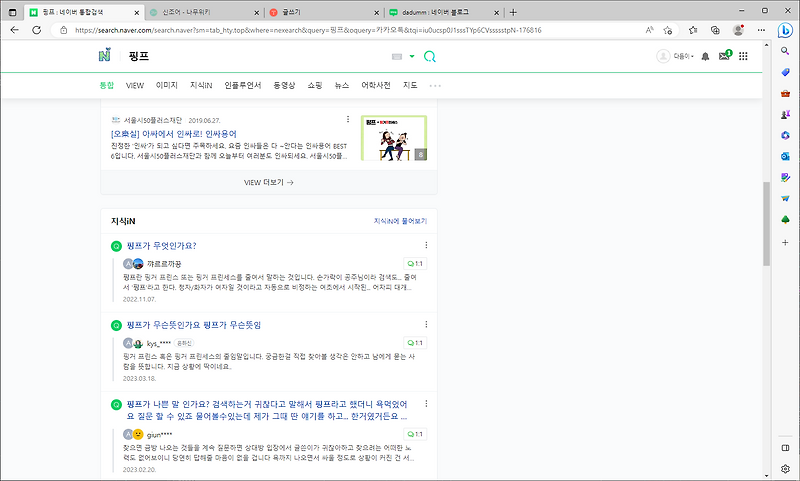Switch to dadumm 네이버 블로그 tab

(x=444, y=12)
